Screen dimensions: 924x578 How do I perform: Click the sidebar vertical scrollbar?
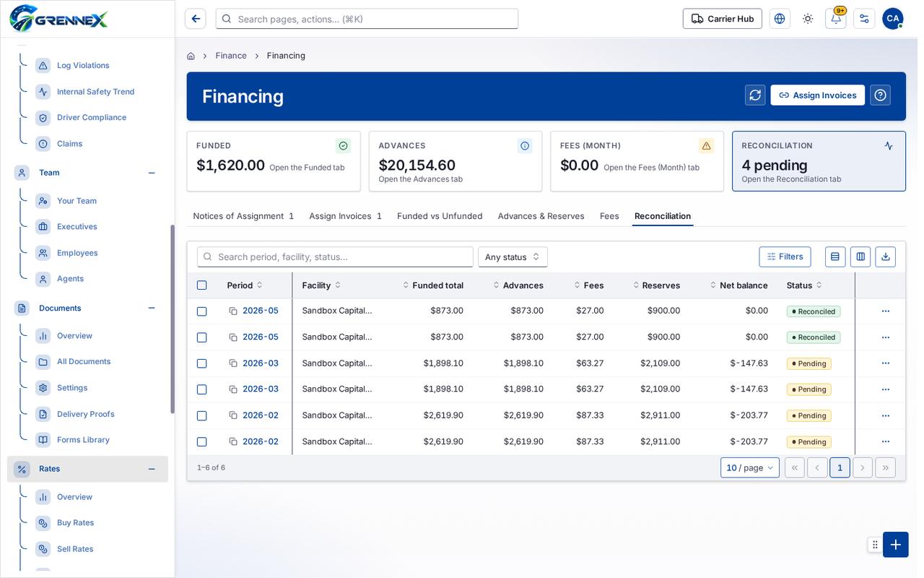(173, 319)
